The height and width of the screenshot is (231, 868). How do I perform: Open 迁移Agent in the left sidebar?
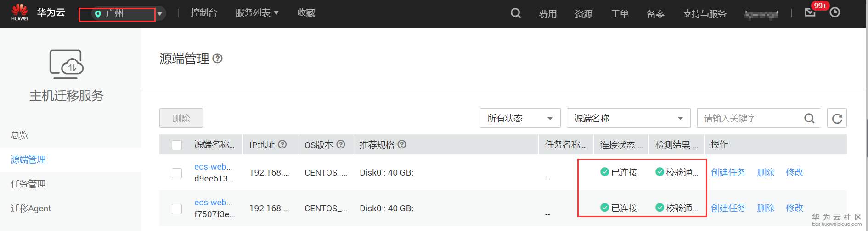coord(31,208)
